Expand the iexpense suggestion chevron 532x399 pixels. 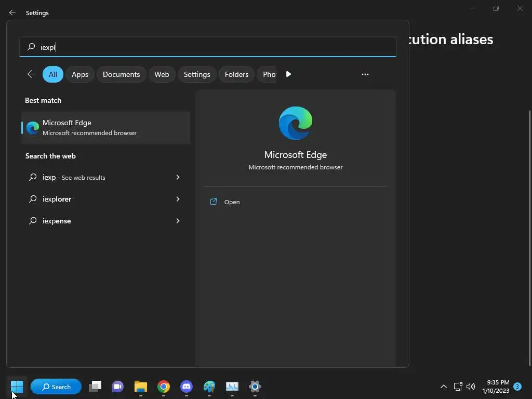pos(178,221)
